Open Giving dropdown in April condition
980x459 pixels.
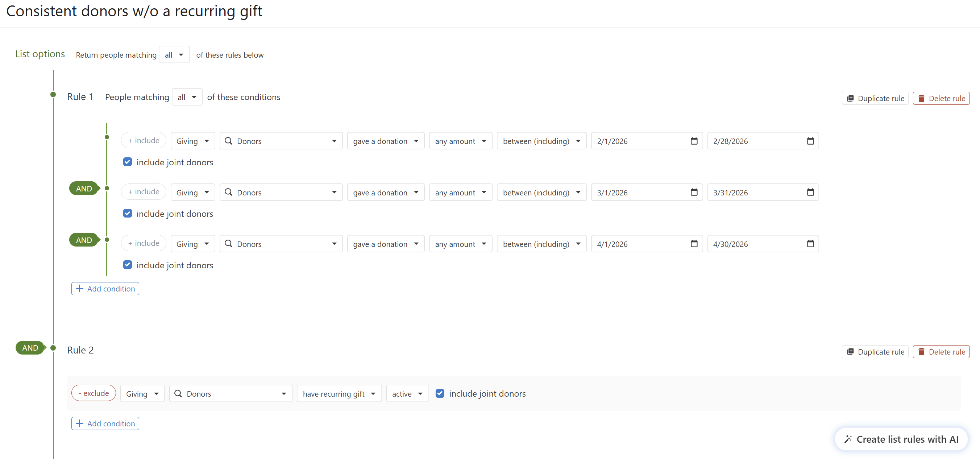(193, 244)
